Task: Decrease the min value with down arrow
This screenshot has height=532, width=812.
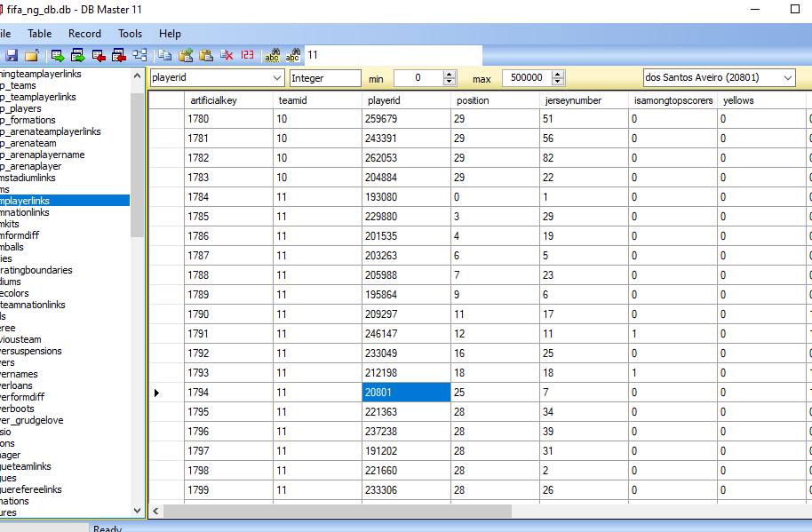Action: [x=450, y=82]
